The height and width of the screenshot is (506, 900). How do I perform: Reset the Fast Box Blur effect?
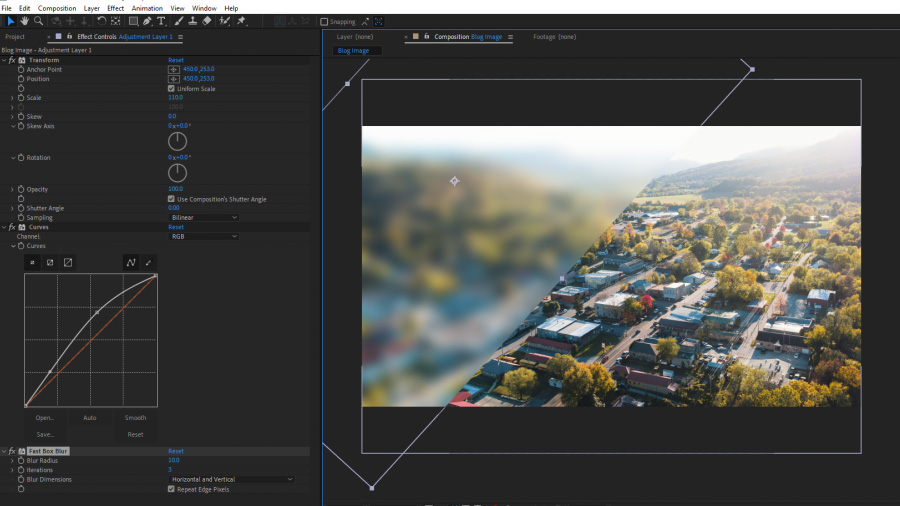(x=176, y=451)
